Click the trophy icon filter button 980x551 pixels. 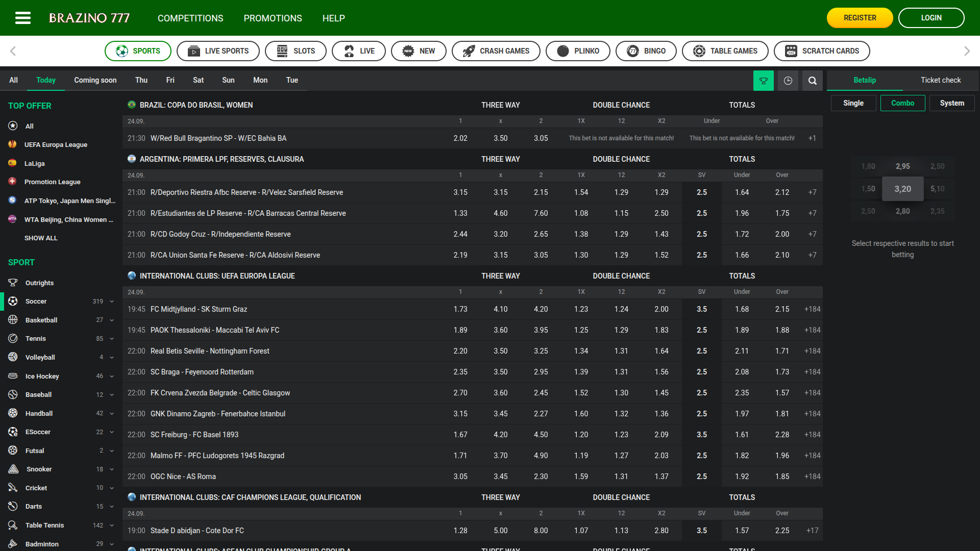click(763, 81)
